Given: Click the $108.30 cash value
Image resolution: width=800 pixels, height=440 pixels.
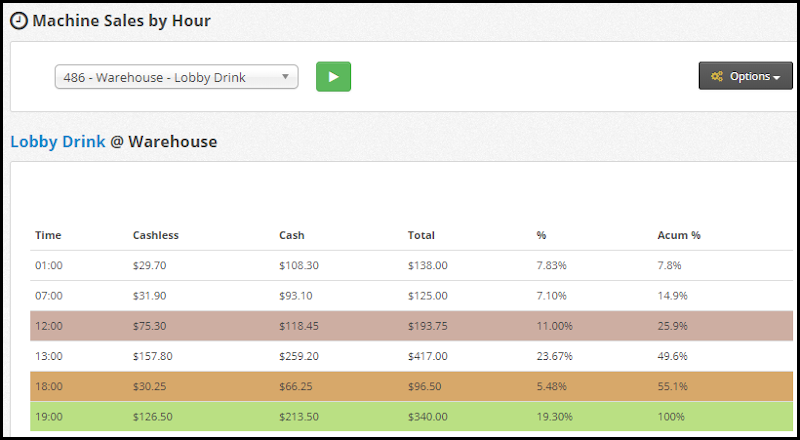Looking at the screenshot, I should point(299,265).
